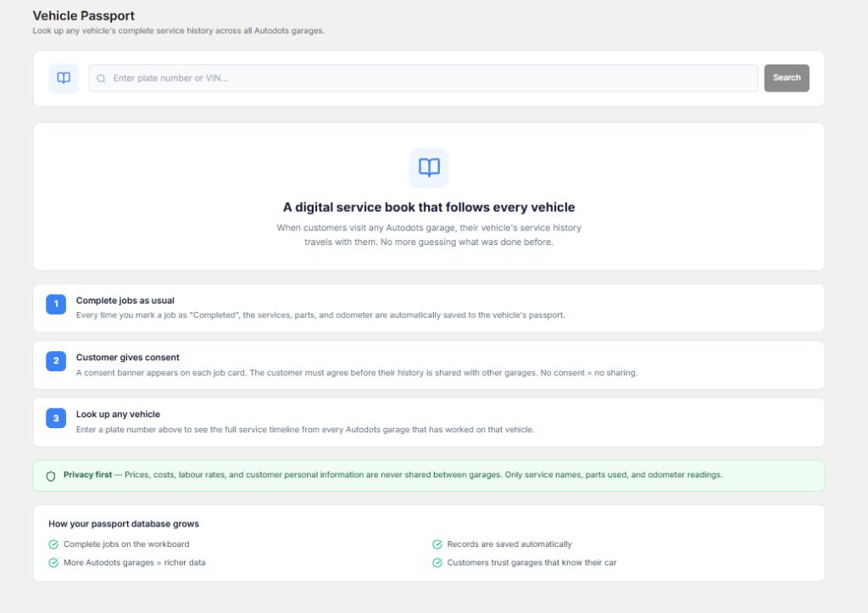The height and width of the screenshot is (613, 868).
Task: Select the blue step 2 badge
Action: [x=56, y=361]
